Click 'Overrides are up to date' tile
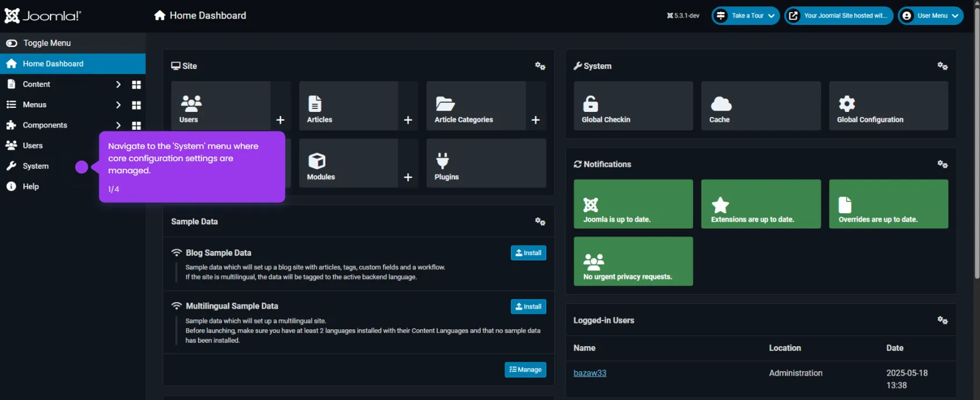This screenshot has width=980, height=400. [888, 204]
